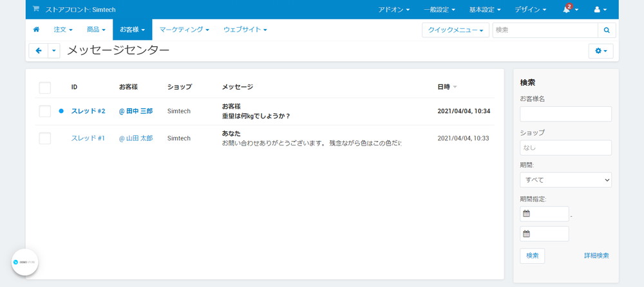This screenshot has width=644, height=287.
Task: Click the お客様 column header
Action: pyautogui.click(x=128, y=87)
